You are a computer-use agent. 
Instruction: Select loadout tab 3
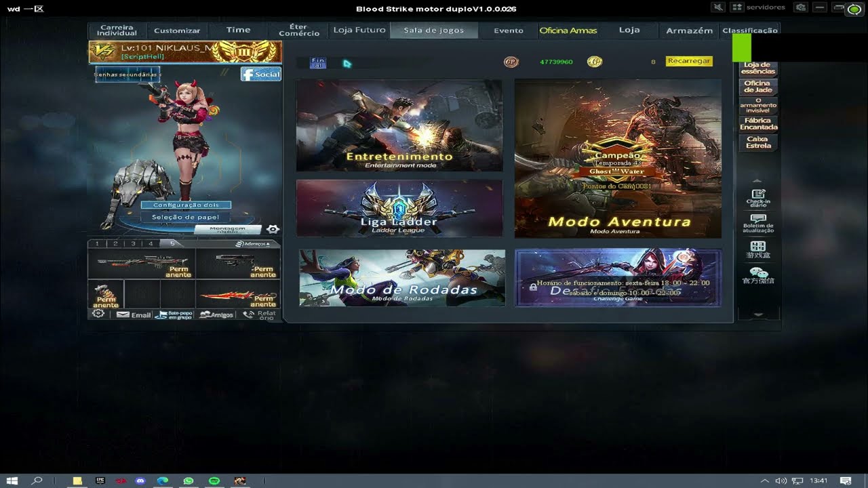[133, 243]
